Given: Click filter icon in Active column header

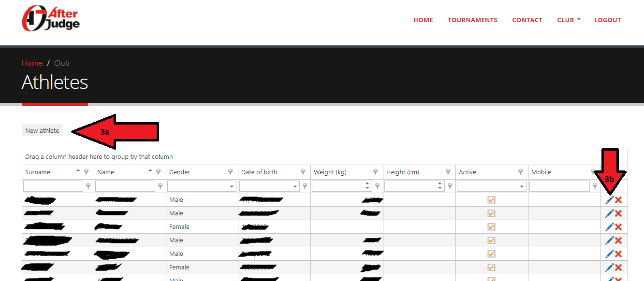Looking at the screenshot, I should coord(521,172).
